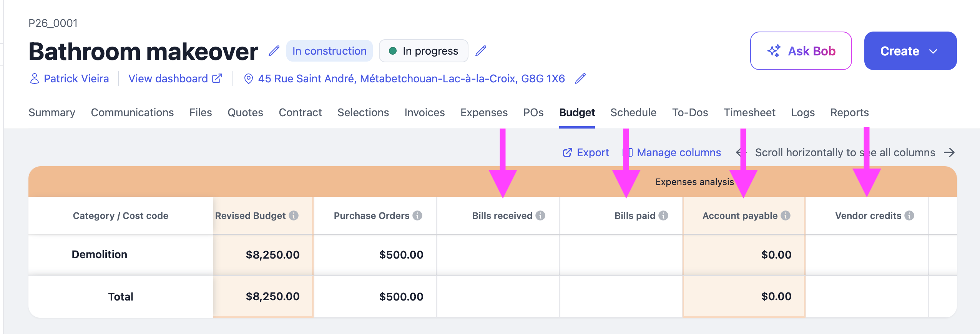Click info icon beside Vendor credits
The image size is (980, 334).
point(909,215)
